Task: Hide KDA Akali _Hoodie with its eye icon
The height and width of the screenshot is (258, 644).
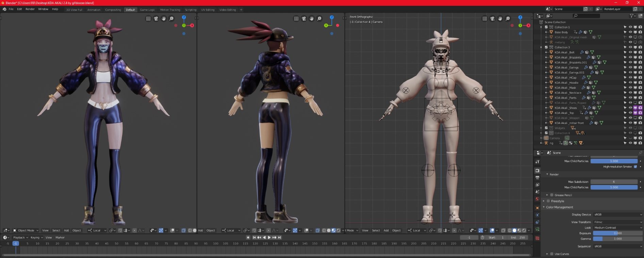Action: 630,83
